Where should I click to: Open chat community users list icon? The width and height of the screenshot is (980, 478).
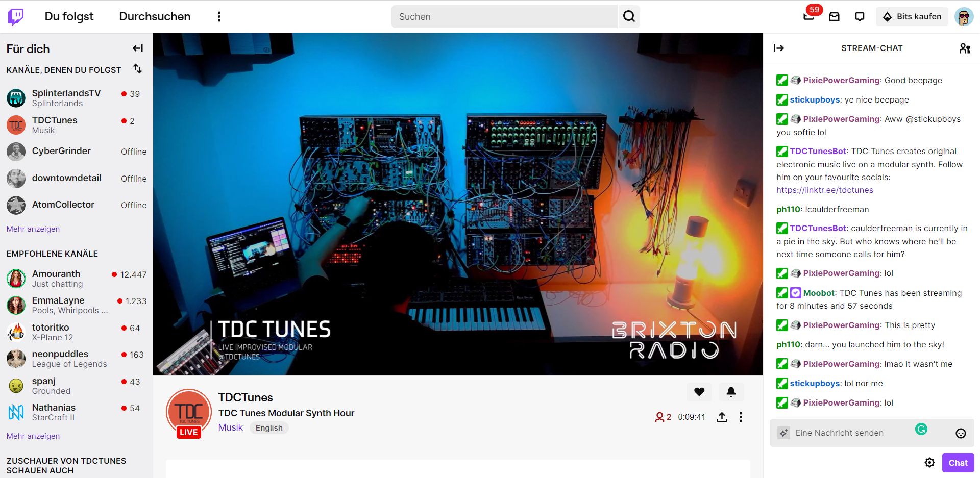pos(965,48)
